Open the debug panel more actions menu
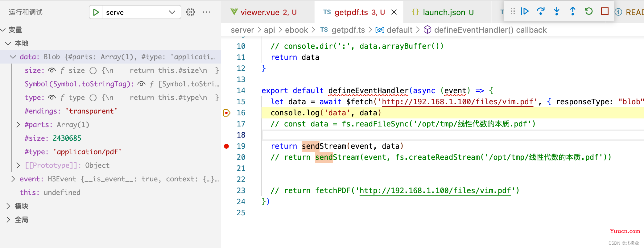This screenshot has height=248, width=644. click(207, 12)
